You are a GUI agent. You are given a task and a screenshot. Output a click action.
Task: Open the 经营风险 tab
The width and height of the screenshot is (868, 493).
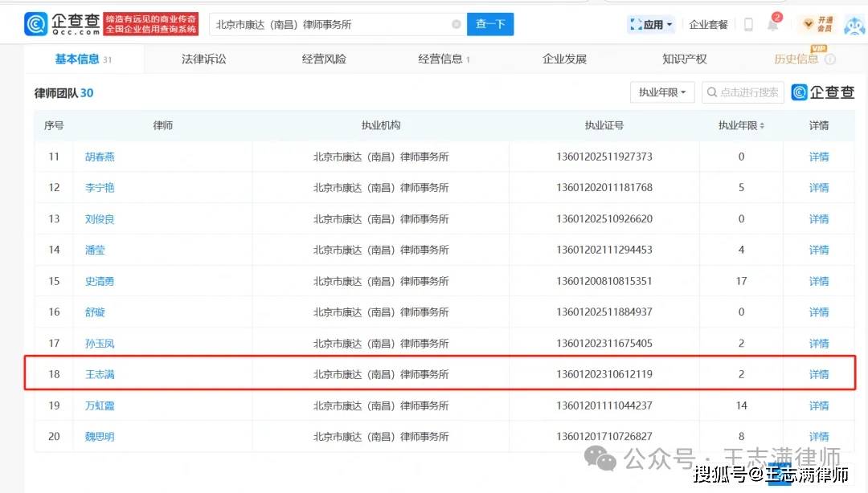[324, 59]
